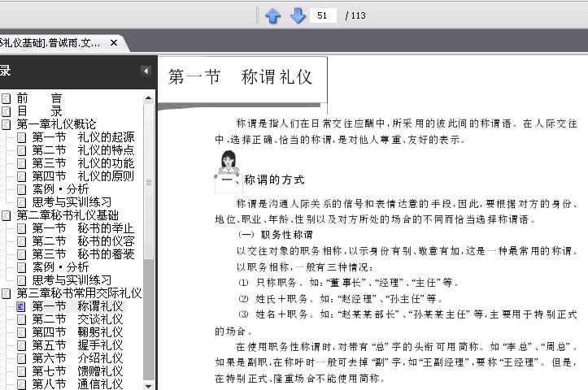The image size is (588, 390).
Task: Go to next page with down arrow
Action: 298,15
